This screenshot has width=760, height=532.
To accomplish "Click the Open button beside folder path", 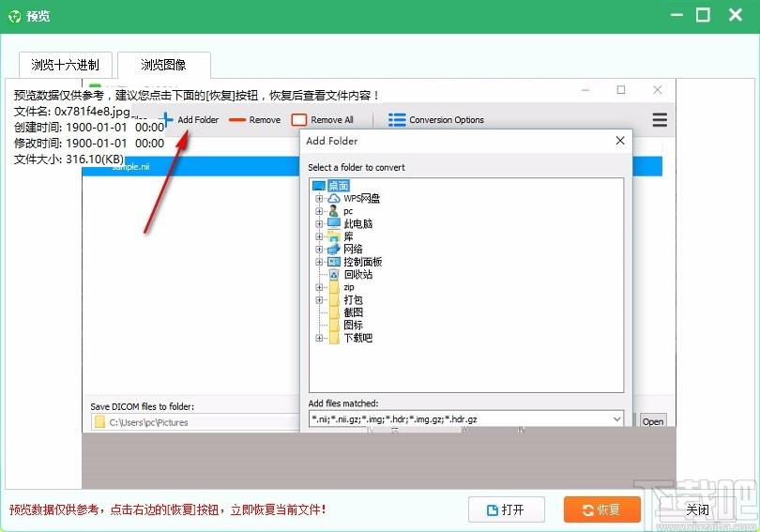I will click(x=652, y=421).
